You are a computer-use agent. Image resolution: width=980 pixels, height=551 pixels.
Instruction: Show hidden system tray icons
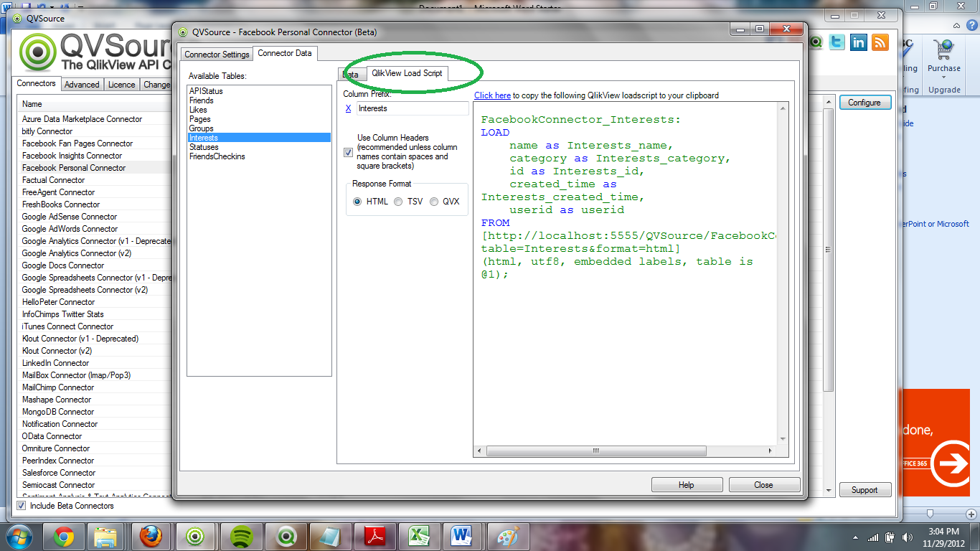point(856,537)
